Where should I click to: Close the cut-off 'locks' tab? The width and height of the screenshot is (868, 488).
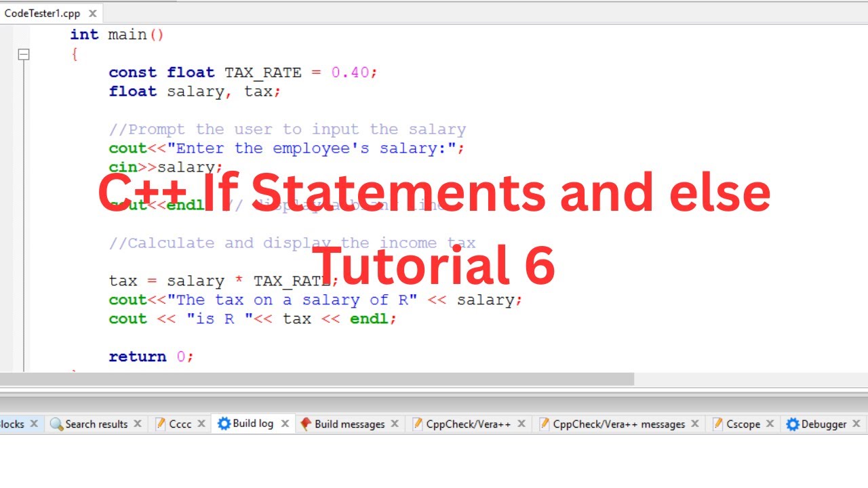point(35,424)
